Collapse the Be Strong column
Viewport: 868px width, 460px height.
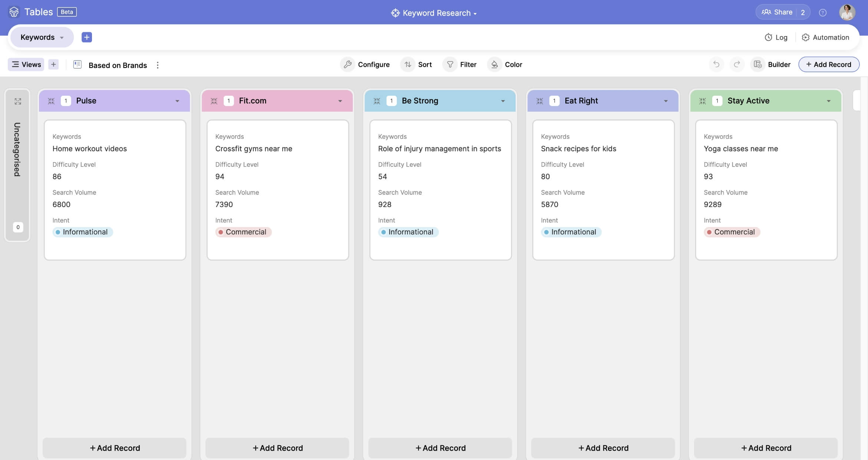coord(377,101)
